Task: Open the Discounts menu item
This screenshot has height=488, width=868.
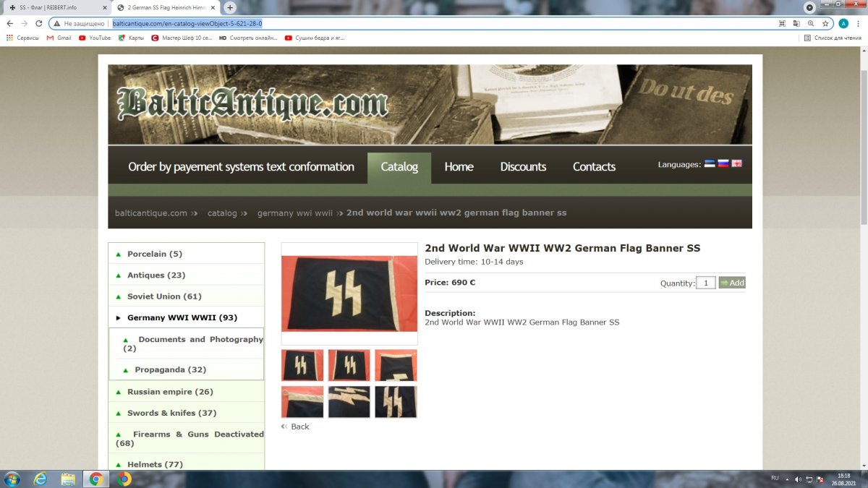Action: [x=523, y=166]
